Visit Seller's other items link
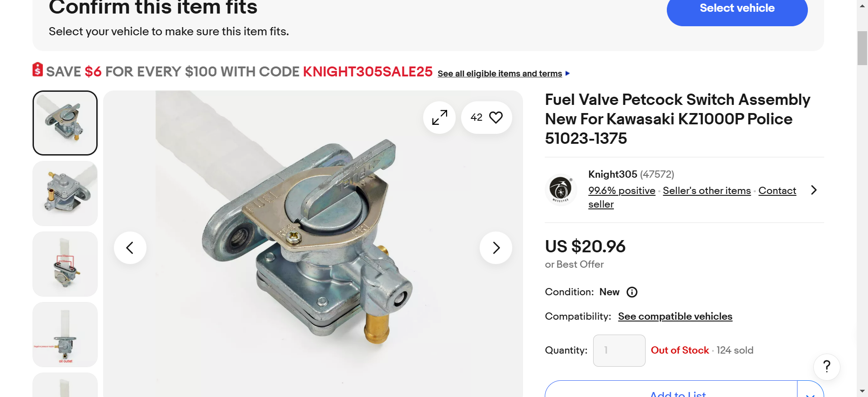868x397 pixels. point(707,191)
